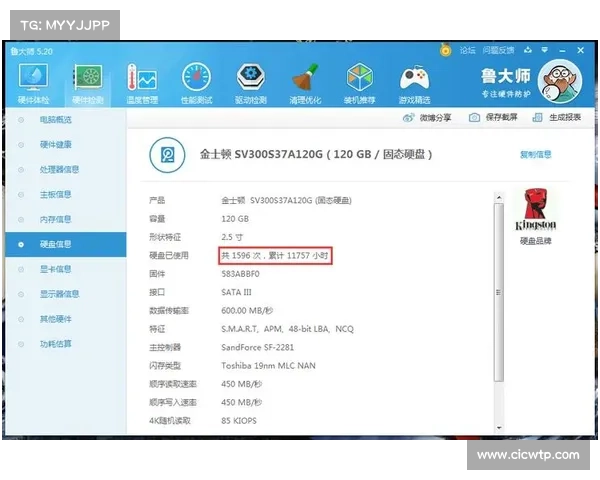Click the hard disk icon beside drive title
Image resolution: width=600 pixels, height=480 pixels.
(x=167, y=155)
